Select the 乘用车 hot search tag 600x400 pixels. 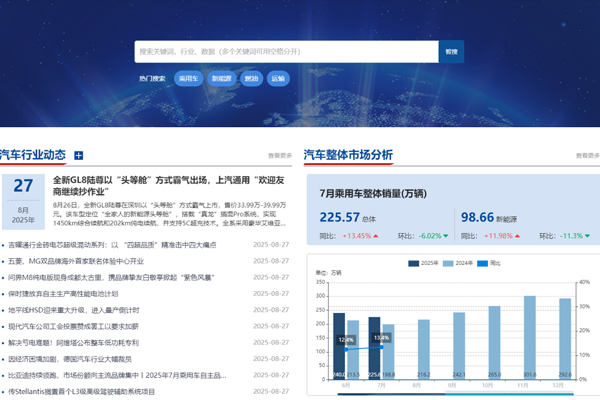(187, 77)
